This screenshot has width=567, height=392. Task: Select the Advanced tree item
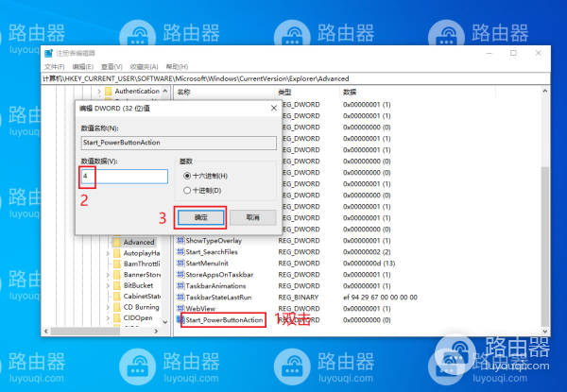click(139, 242)
